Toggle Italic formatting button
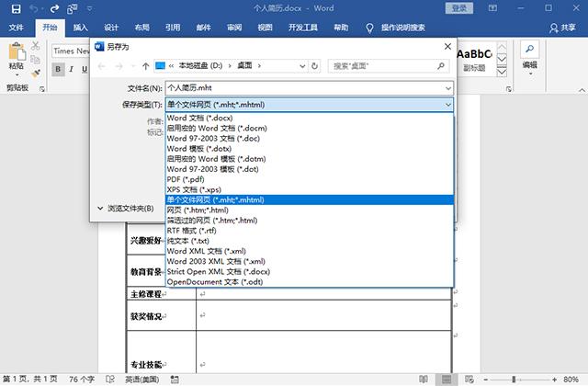Screen dimensions: 588x386 point(72,69)
